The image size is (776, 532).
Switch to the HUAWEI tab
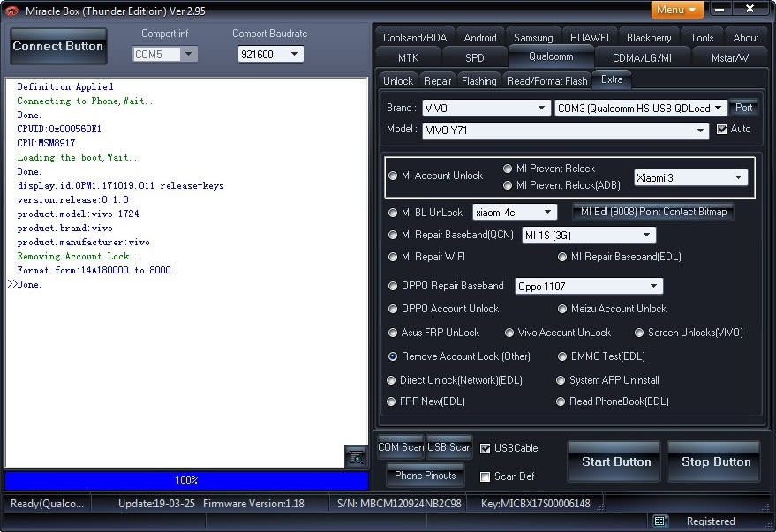590,38
